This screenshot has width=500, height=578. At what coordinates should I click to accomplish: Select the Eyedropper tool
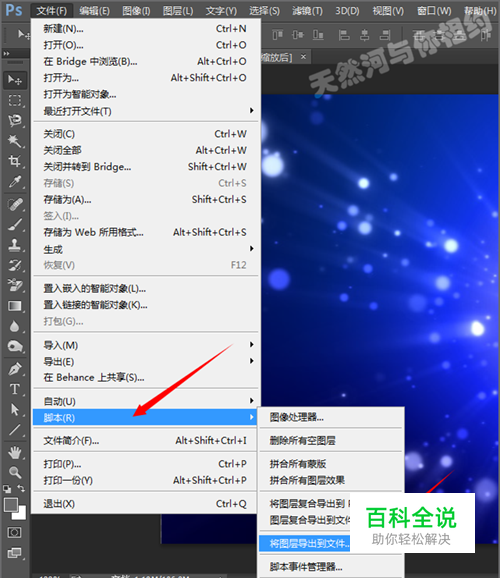click(15, 181)
